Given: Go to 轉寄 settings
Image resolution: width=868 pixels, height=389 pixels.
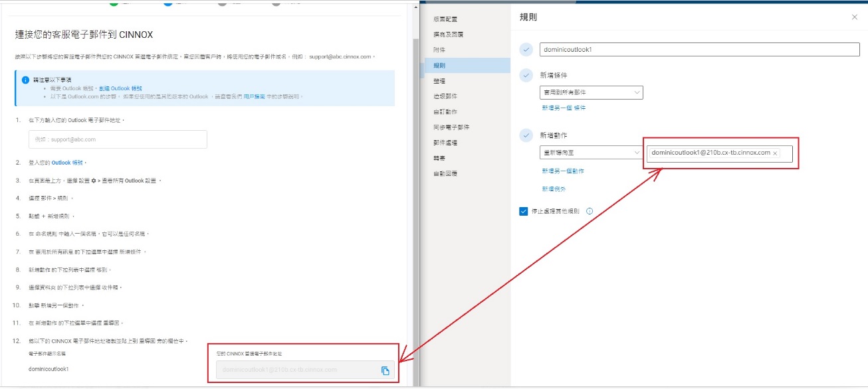Looking at the screenshot, I should 439,158.
